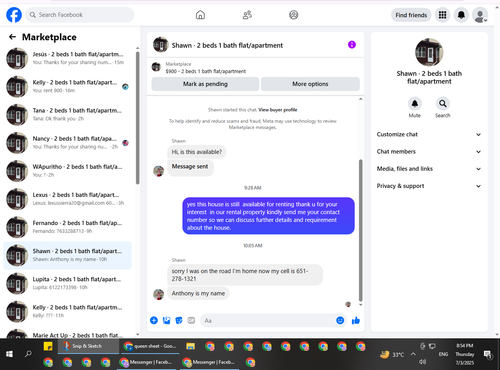The width and height of the screenshot is (500, 370).
Task: Show hidden tray icons chevron
Action: 413,354
